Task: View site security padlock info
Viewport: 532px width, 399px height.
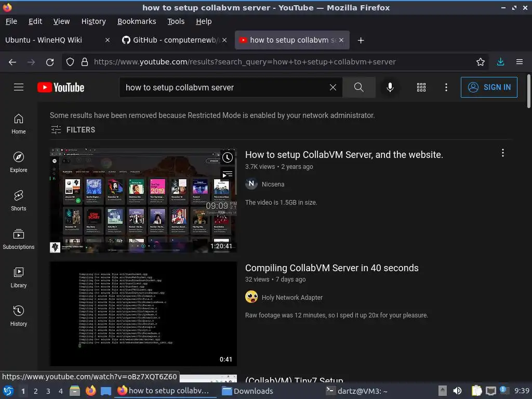Action: [x=85, y=62]
